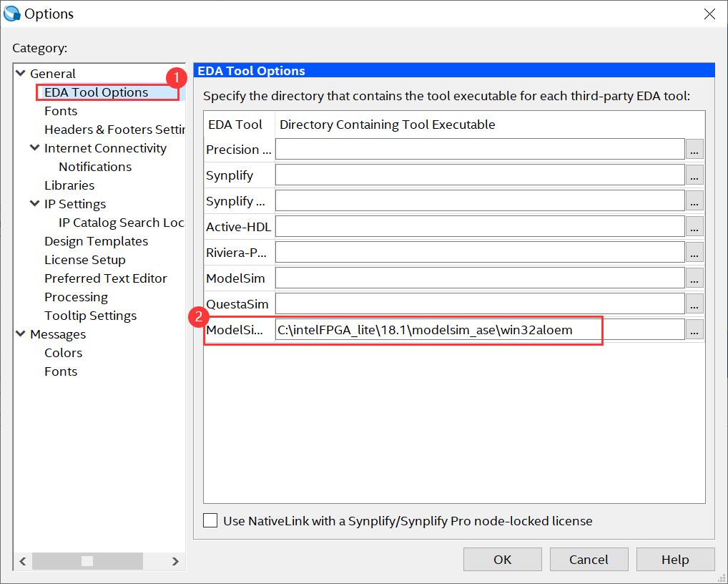The image size is (728, 584).
Task: Focus the directory field on the untruncated Synplify row
Action: click(x=480, y=175)
